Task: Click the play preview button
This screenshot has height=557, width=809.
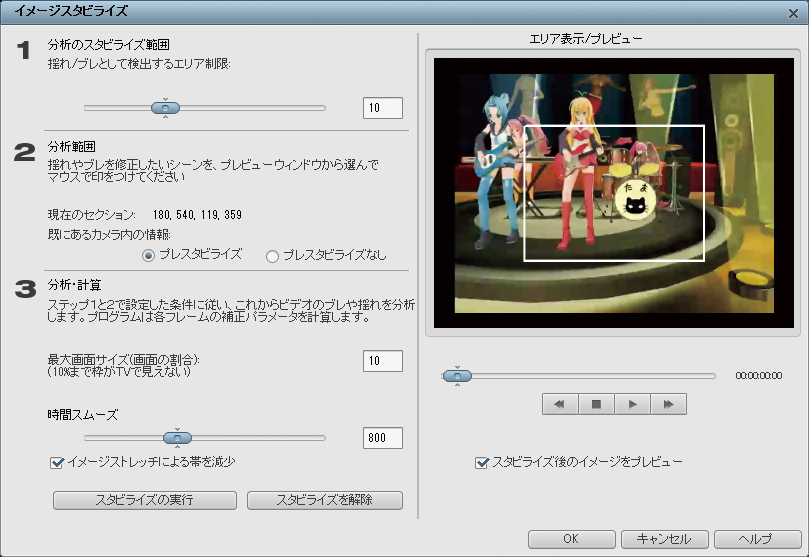Action: pos(633,404)
